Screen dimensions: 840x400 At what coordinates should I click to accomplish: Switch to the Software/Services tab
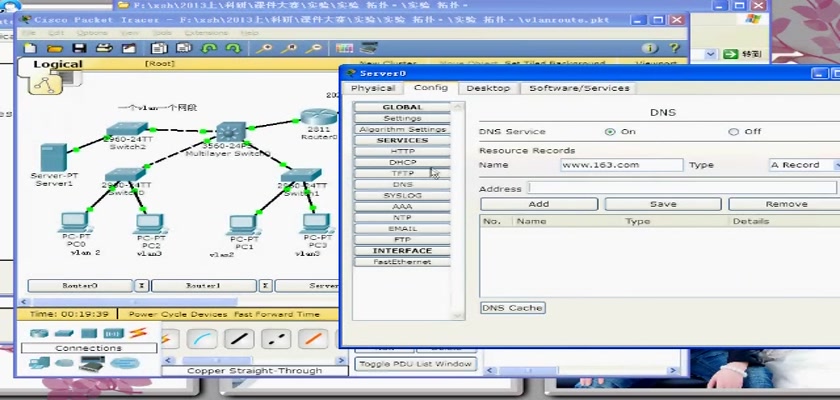579,88
